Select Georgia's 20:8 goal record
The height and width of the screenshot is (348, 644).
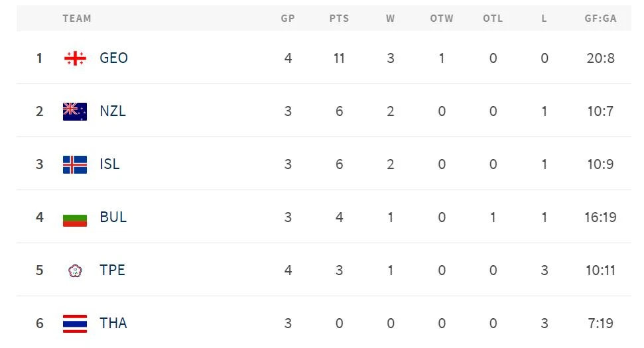(x=600, y=58)
